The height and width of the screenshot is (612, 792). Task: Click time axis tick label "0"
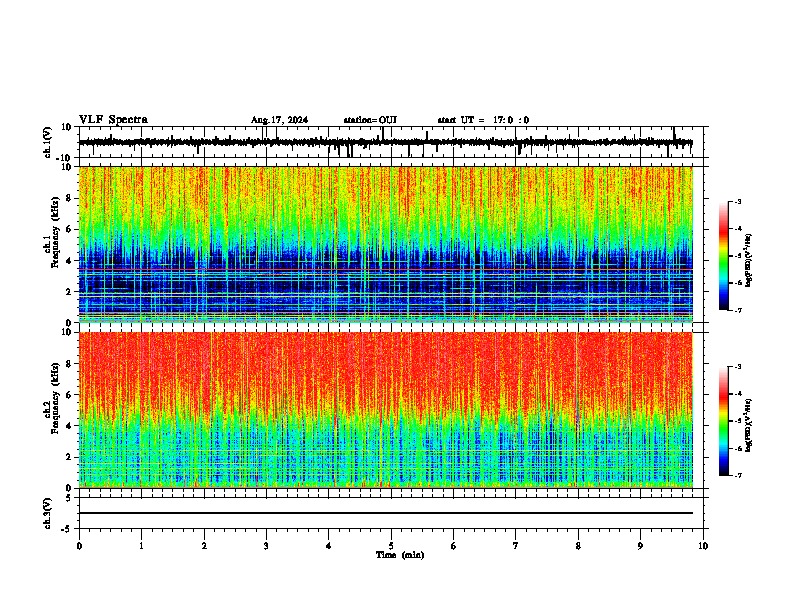pyautogui.click(x=79, y=546)
